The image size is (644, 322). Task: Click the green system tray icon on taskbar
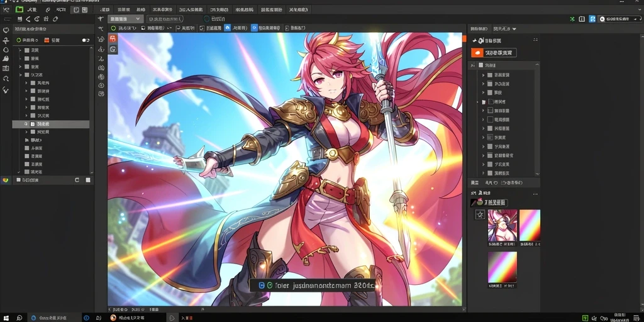[x=586, y=318]
